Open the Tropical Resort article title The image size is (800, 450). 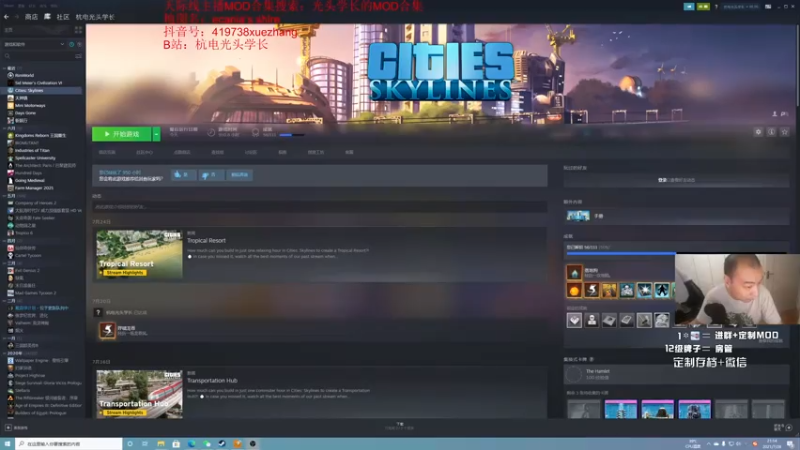click(206, 240)
